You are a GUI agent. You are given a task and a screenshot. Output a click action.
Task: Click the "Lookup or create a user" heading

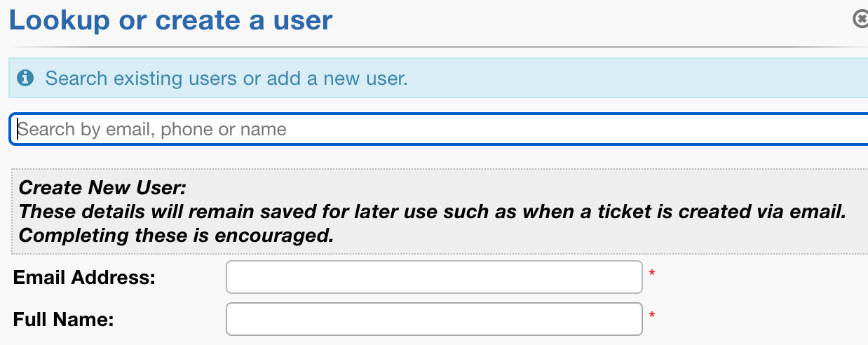[170, 20]
